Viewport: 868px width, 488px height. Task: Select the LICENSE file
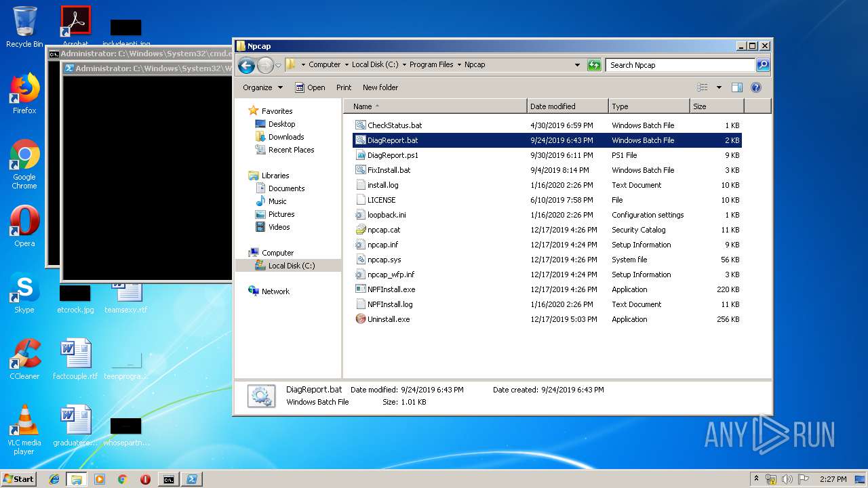tap(376, 200)
